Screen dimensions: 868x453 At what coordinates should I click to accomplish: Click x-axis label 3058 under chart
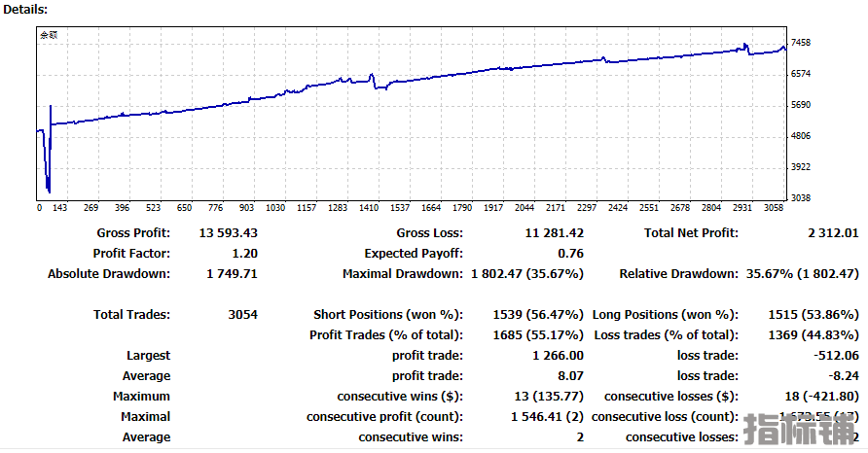(x=774, y=208)
